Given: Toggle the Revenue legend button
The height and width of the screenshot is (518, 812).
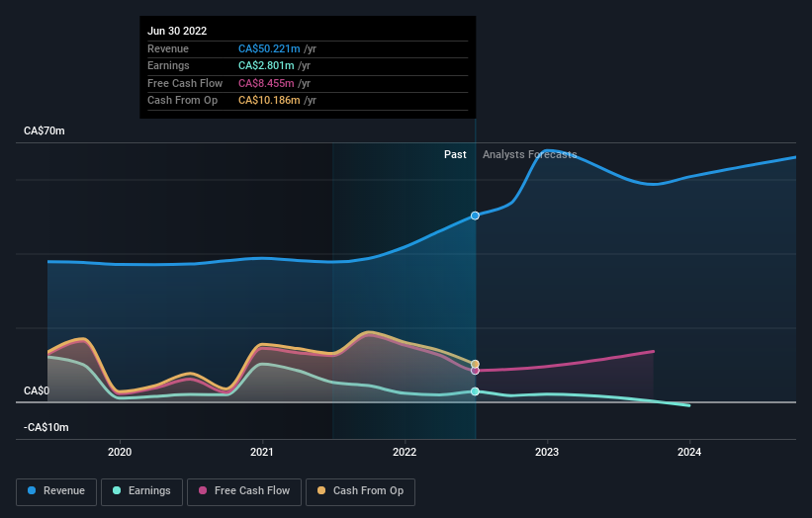Looking at the screenshot, I should [56, 491].
